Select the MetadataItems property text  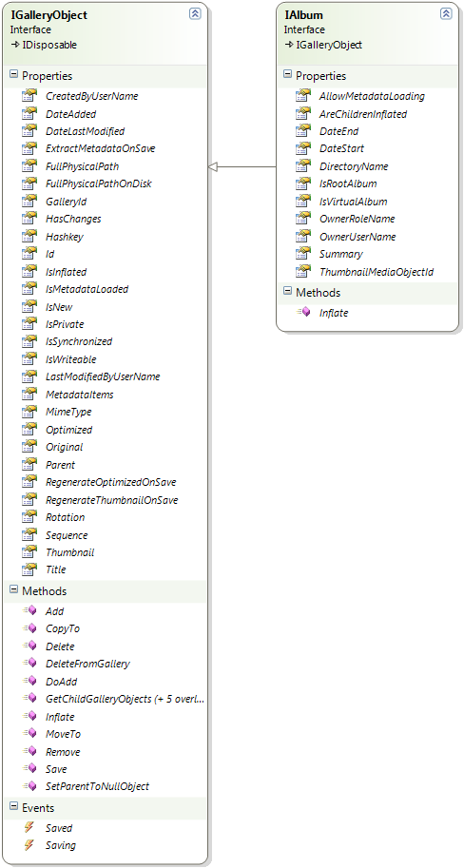click(x=79, y=395)
